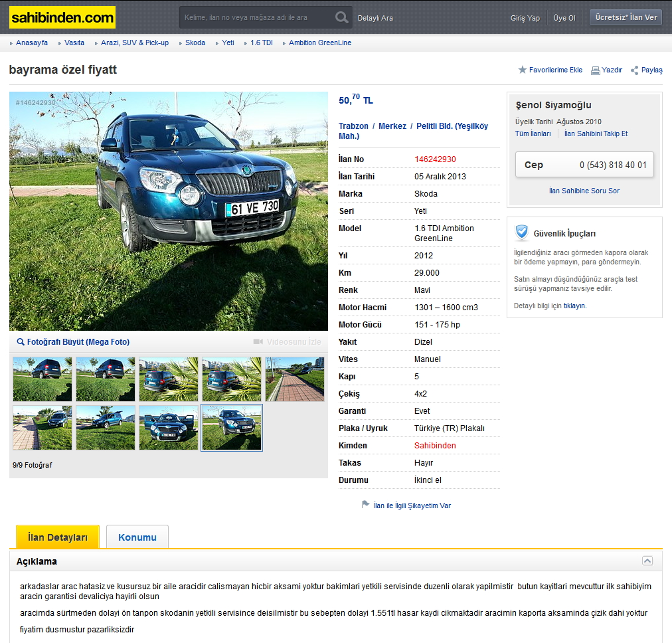Open the Skoda breadcrumb
The height and width of the screenshot is (643, 672).
point(195,43)
